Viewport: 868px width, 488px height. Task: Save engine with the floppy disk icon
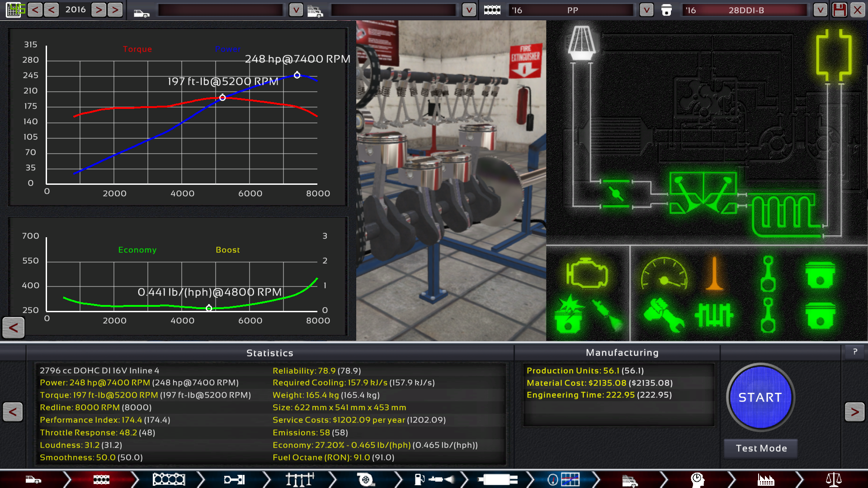click(x=839, y=10)
